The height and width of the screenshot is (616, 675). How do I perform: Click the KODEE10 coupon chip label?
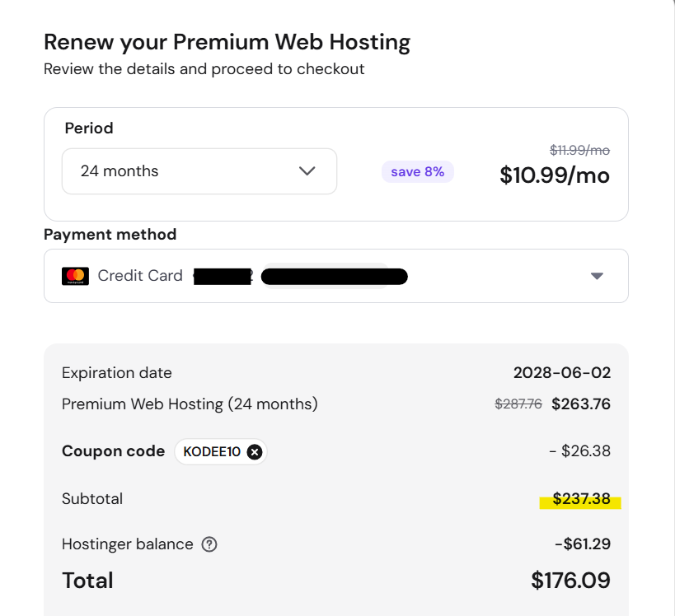coord(213,451)
